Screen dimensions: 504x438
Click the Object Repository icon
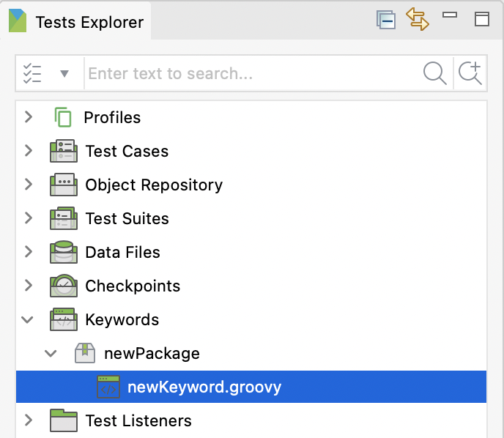click(x=63, y=185)
